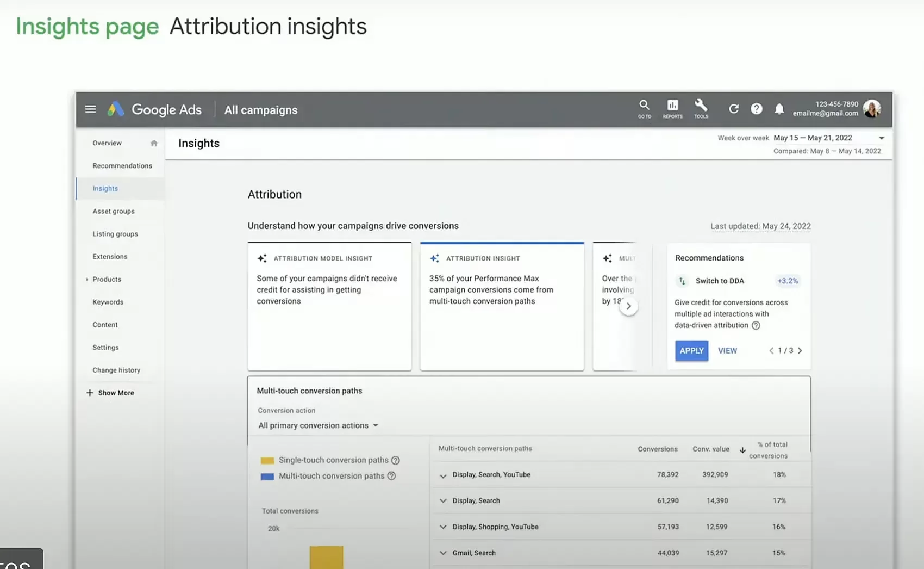
Task: Click the Conversions column header
Action: (x=658, y=449)
